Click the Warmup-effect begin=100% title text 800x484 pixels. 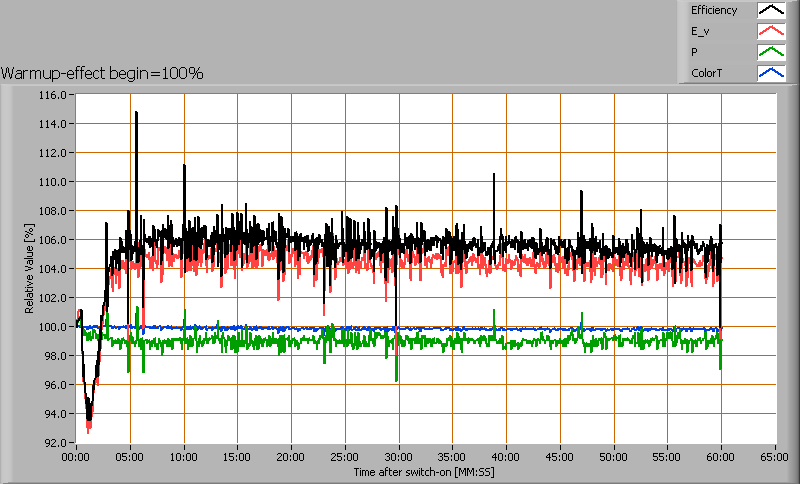pyautogui.click(x=102, y=73)
